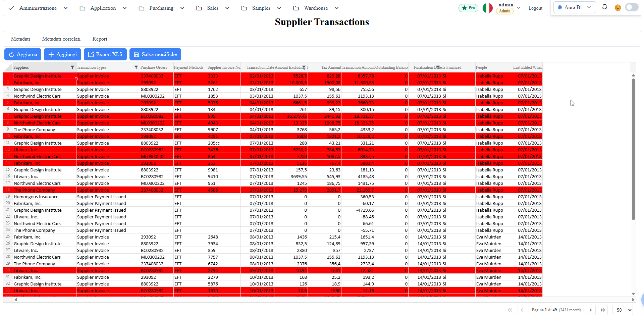Image resolution: width=644 pixels, height=317 pixels.
Task: Click the horizontal scrollbar left arrow
Action: (16, 300)
